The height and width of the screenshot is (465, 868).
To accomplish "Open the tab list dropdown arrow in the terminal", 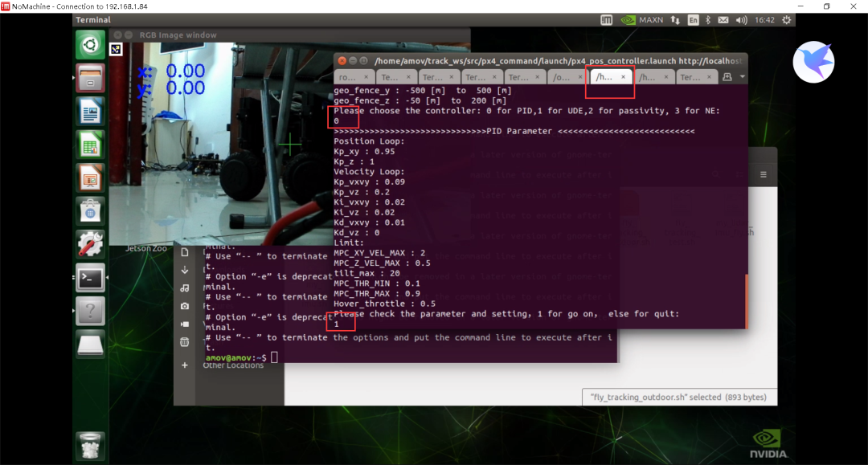I will point(742,77).
